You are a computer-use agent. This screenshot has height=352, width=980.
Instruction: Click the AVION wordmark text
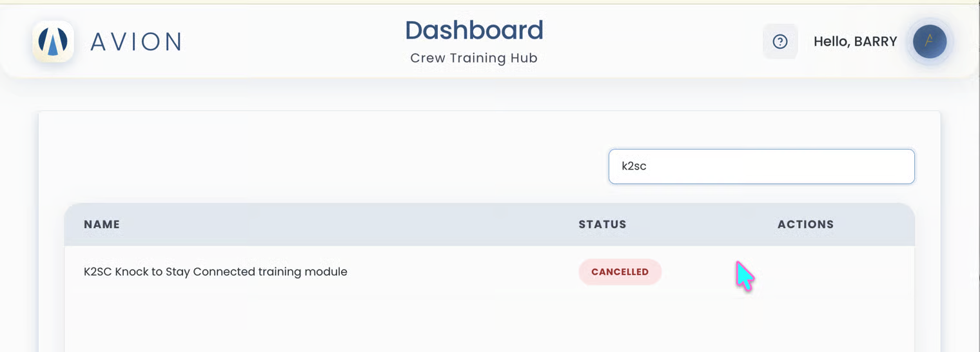point(136,42)
